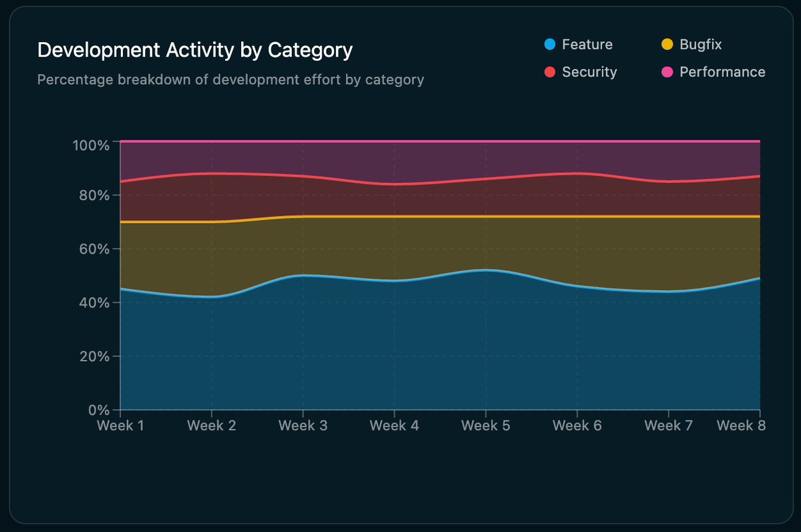Viewport: 801px width, 532px height.
Task: Toggle the Performance legend entry off
Action: 722,72
